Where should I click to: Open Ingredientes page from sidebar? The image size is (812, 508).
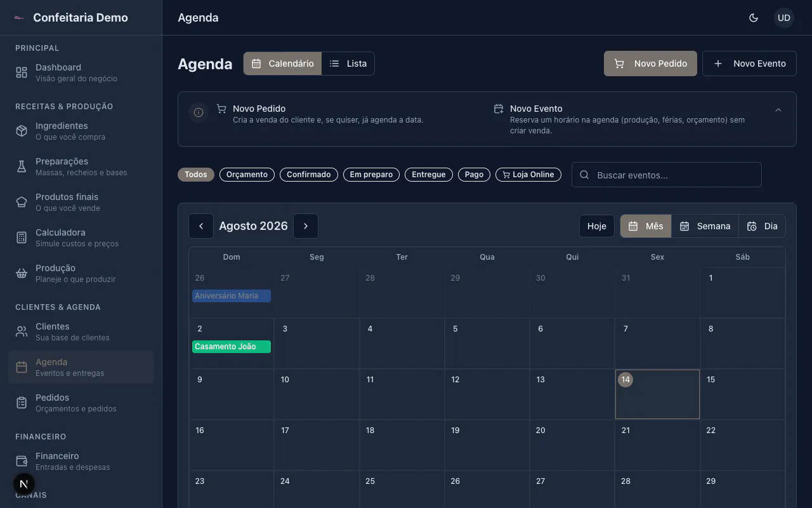click(81, 131)
